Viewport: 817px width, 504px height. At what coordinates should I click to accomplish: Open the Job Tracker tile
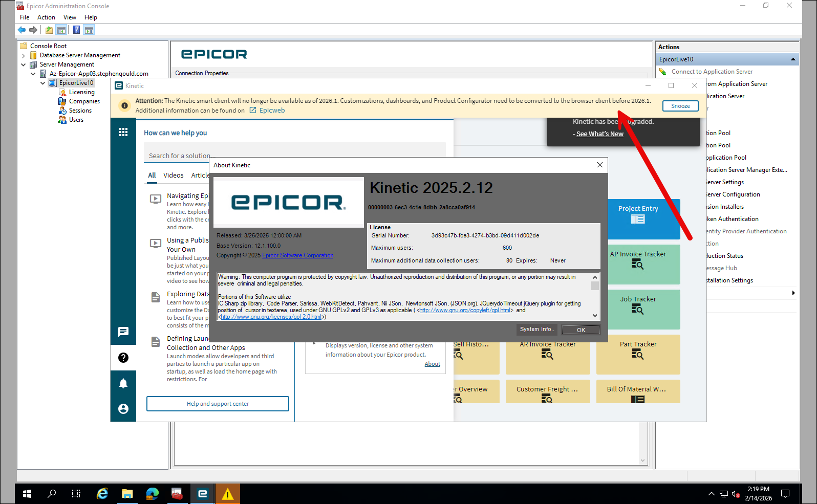point(638,309)
